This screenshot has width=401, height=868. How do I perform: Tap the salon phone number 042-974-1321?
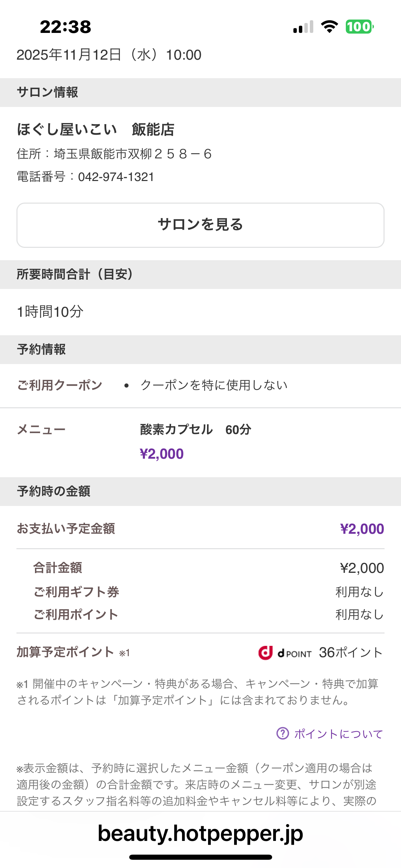[116, 177]
